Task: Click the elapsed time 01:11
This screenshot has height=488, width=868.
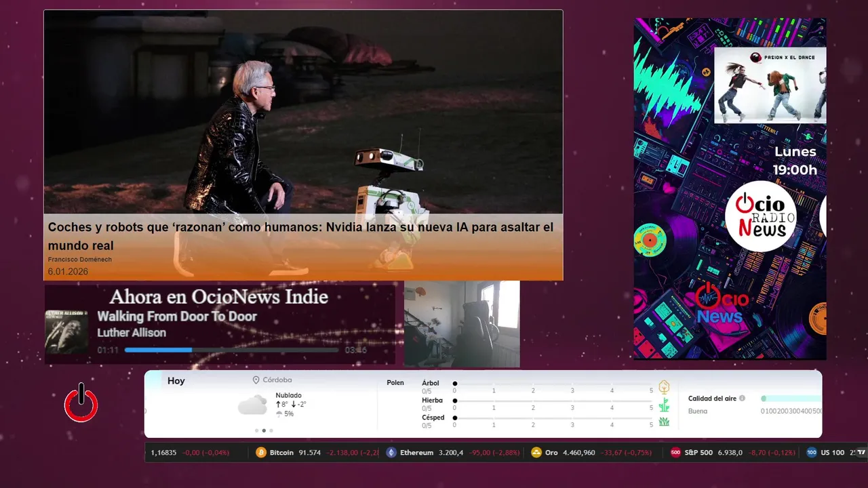Action: coord(108,350)
